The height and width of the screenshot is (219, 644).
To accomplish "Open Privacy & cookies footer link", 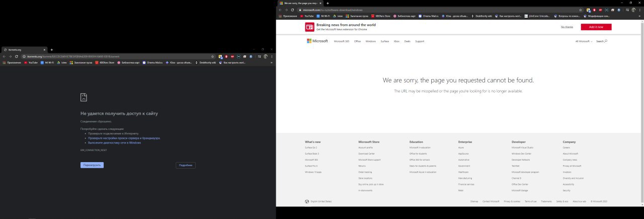I will [x=512, y=201].
